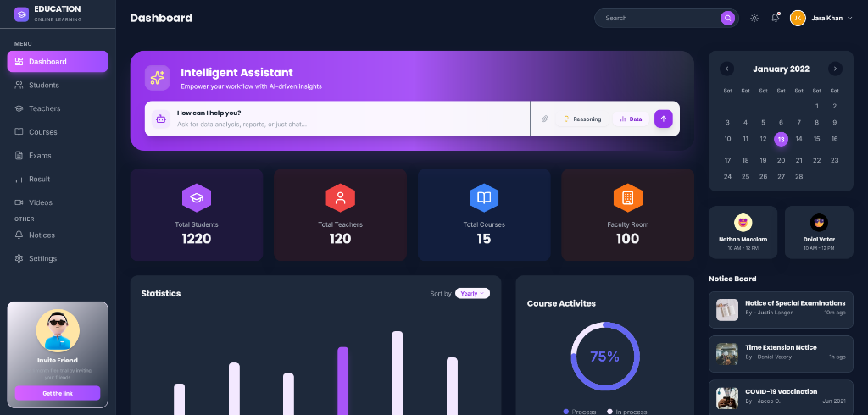The height and width of the screenshot is (415, 868).
Task: Click the attachment paperclip icon
Action: [545, 119]
